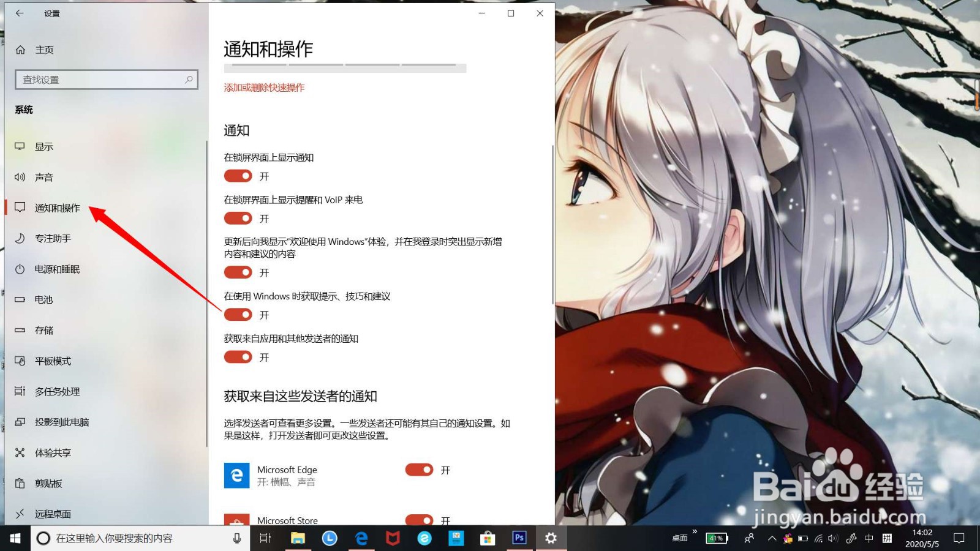The width and height of the screenshot is (980, 551).
Task: Open the Action Center notification icon
Action: click(959, 538)
